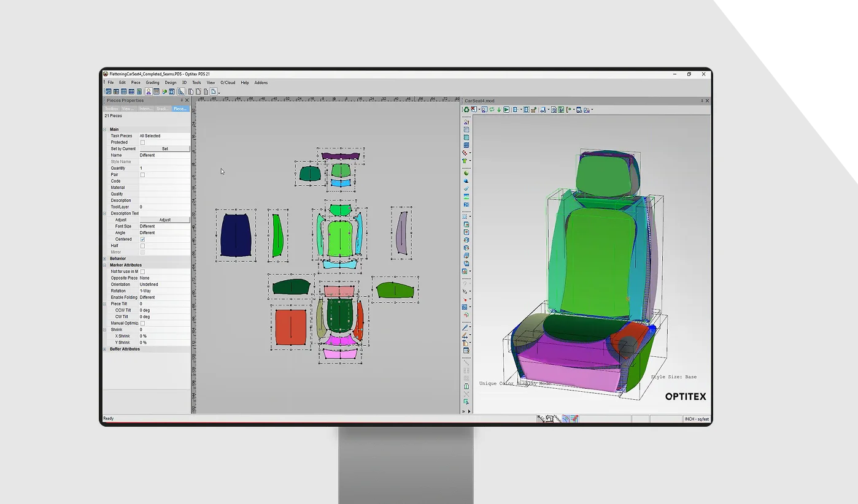
Task: Click the navy blue skirt piece in the workspace
Action: coord(234,236)
